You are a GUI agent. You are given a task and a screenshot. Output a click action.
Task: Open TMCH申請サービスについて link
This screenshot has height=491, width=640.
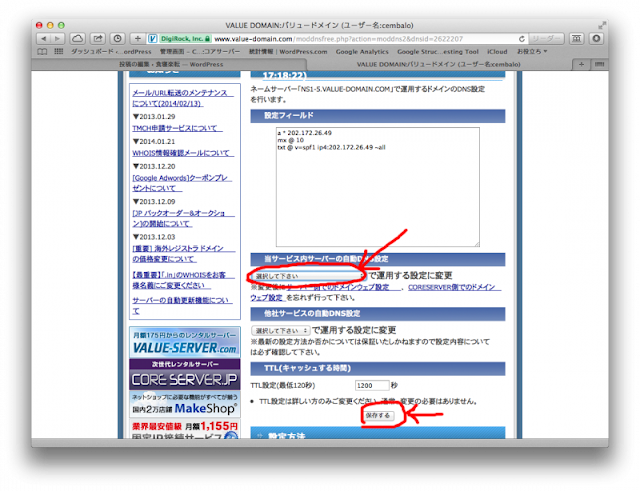coord(177,128)
